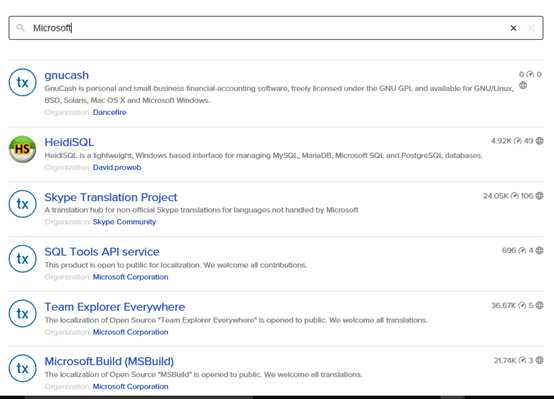Click the gauge icon beside 24.05K
The height and width of the screenshot is (399, 554).
click(515, 195)
